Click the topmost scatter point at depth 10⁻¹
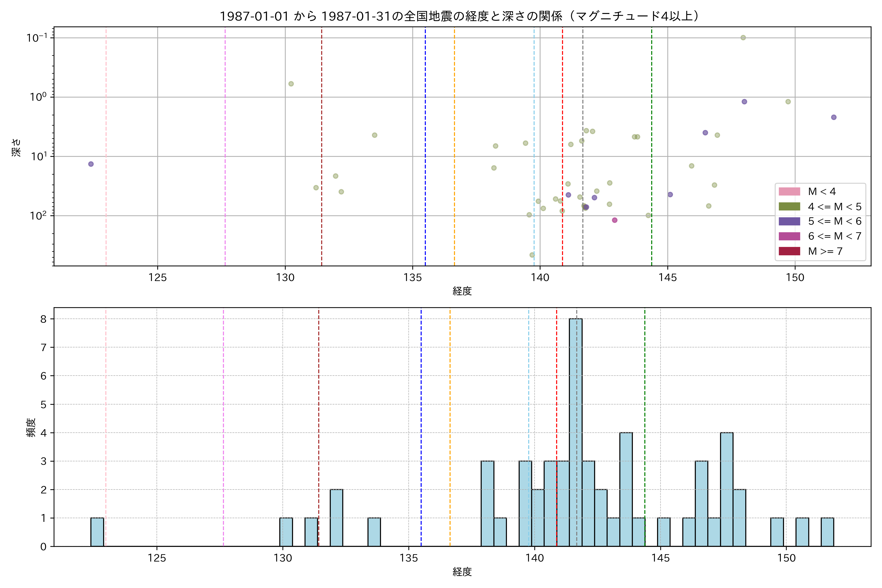 (x=743, y=37)
